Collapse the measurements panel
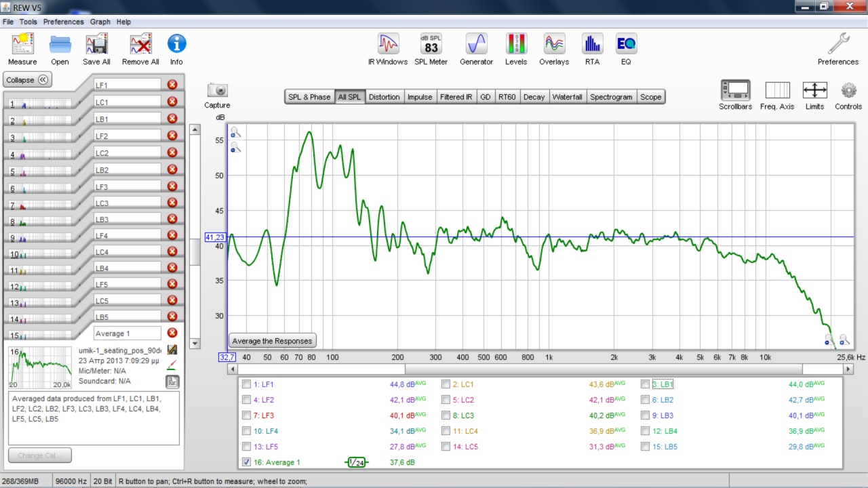This screenshot has height=488, width=868. coord(28,80)
